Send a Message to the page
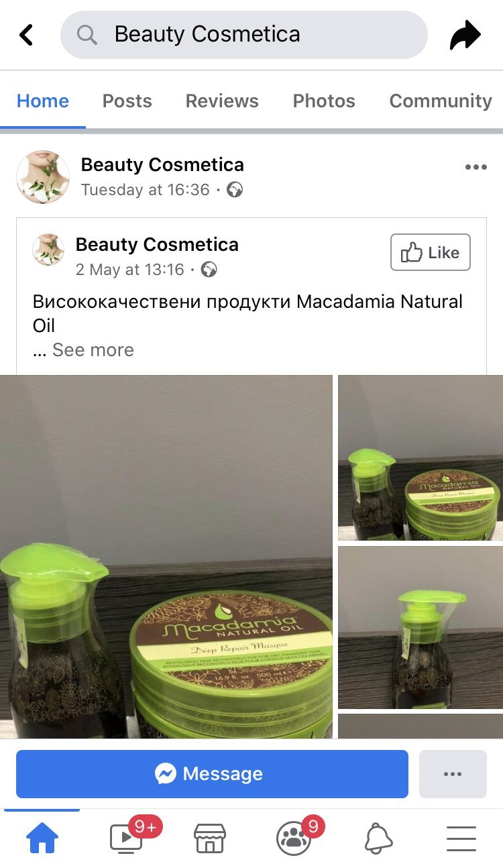 pyautogui.click(x=212, y=774)
